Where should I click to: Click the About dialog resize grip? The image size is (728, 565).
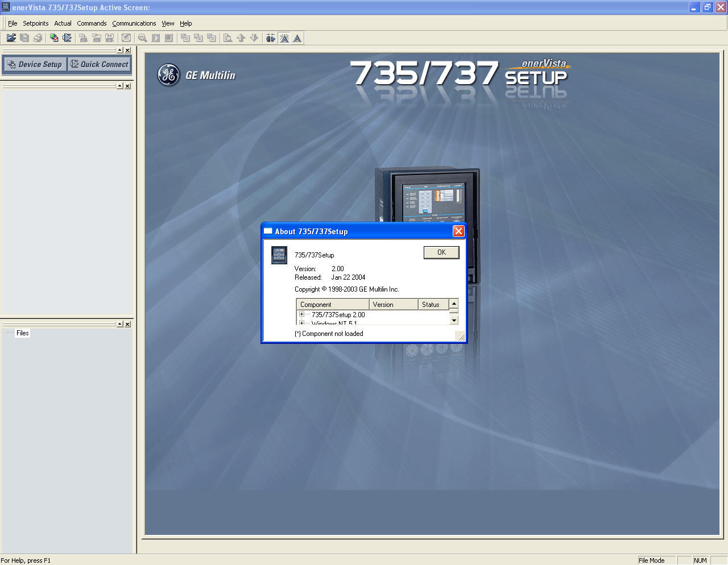click(x=461, y=336)
